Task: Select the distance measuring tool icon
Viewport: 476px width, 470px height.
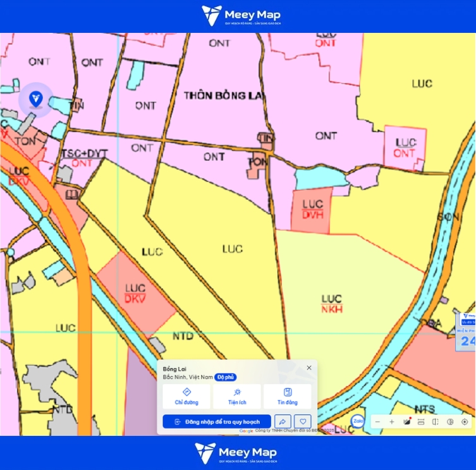Action: click(421, 422)
